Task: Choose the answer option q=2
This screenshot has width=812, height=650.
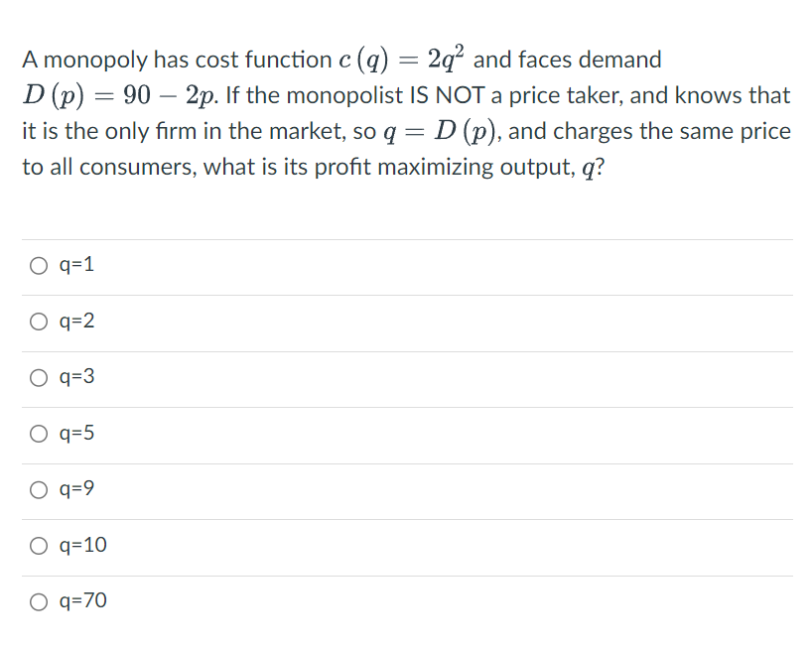Action: click(x=37, y=320)
